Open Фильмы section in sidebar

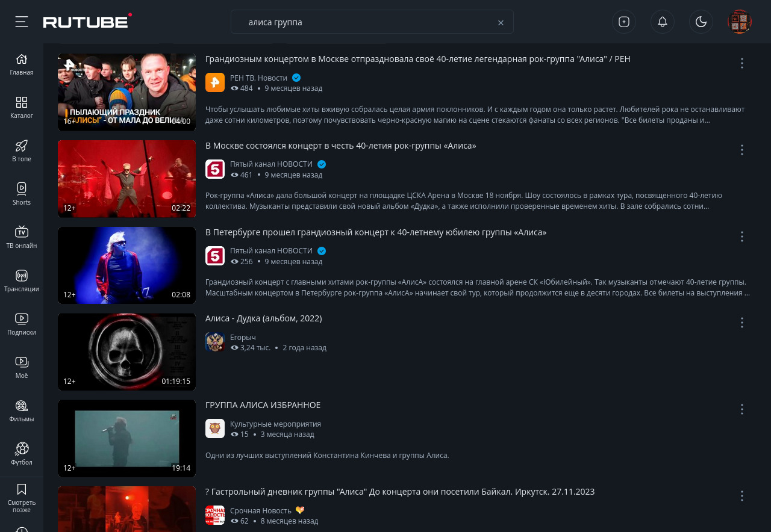pyautogui.click(x=22, y=411)
